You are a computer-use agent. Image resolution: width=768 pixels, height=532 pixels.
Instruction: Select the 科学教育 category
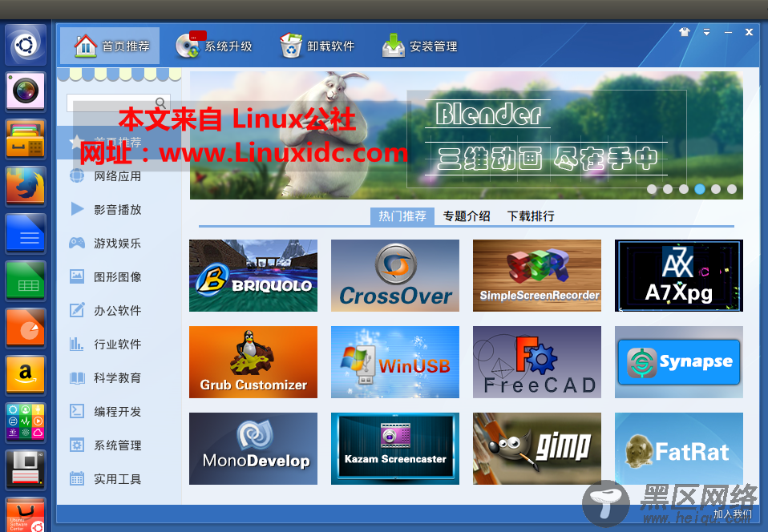coord(119,378)
